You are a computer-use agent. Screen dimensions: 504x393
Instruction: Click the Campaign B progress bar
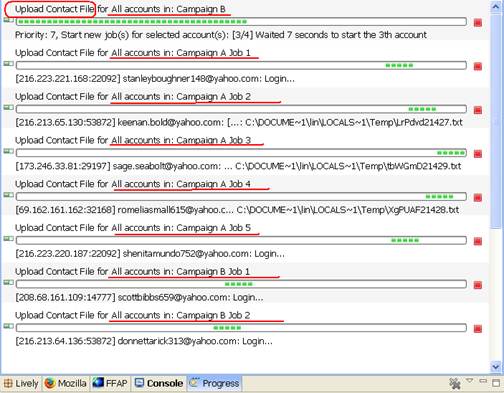coord(241,22)
